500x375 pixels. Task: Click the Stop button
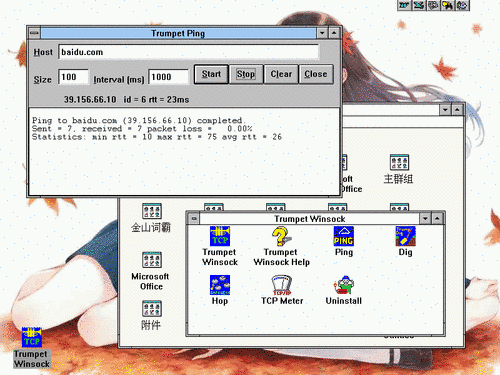click(x=246, y=74)
